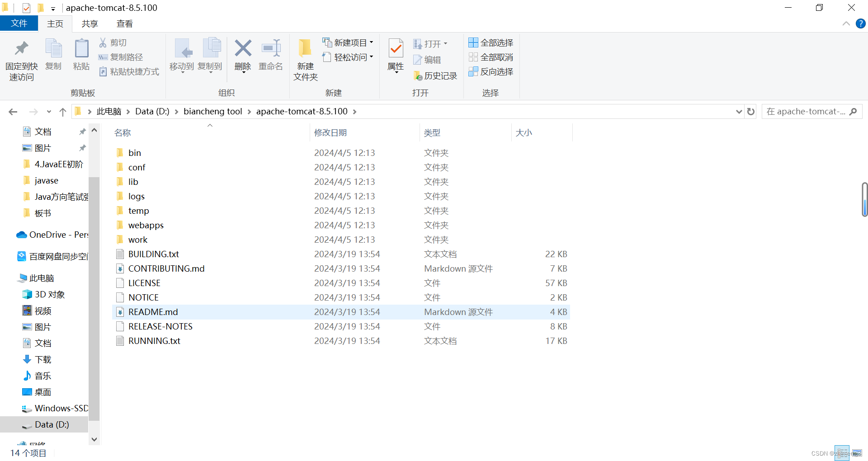The image size is (868, 461).
Task: Click History (历史记录) in the ribbon
Action: [435, 76]
